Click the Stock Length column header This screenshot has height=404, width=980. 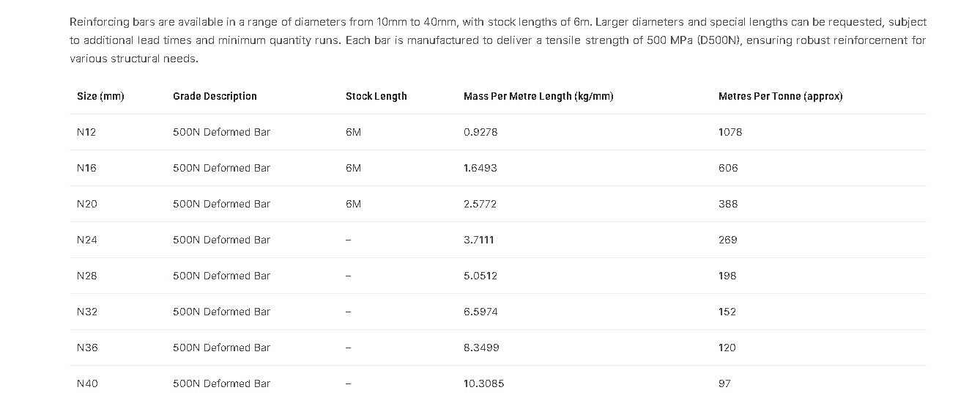(376, 96)
